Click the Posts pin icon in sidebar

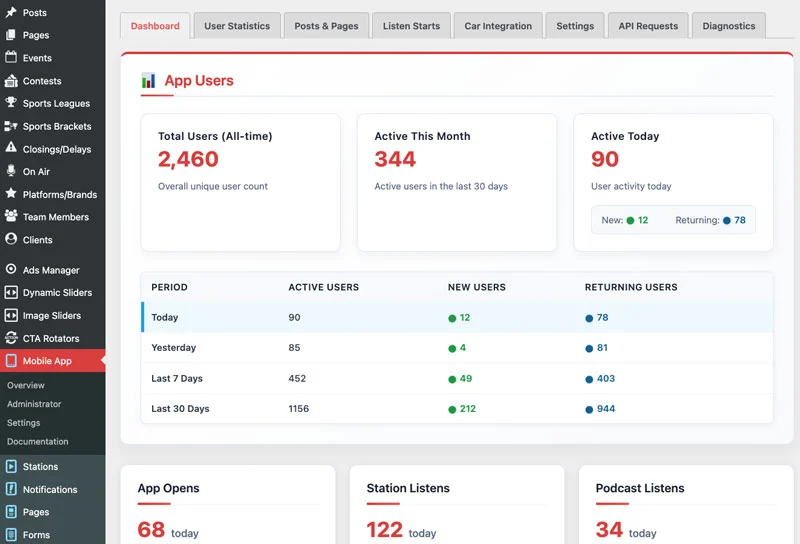pyautogui.click(x=11, y=12)
